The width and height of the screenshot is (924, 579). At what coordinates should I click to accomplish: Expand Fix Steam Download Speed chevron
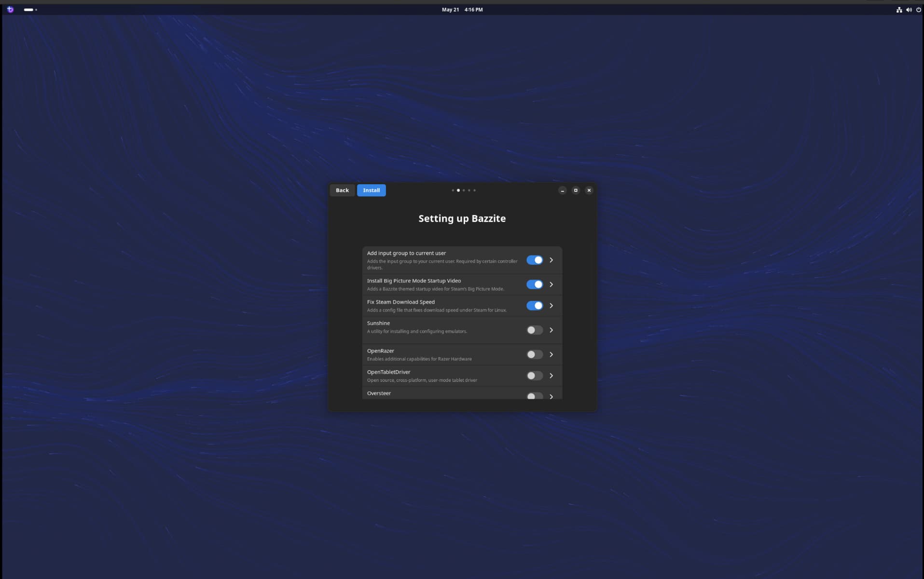[x=551, y=306]
